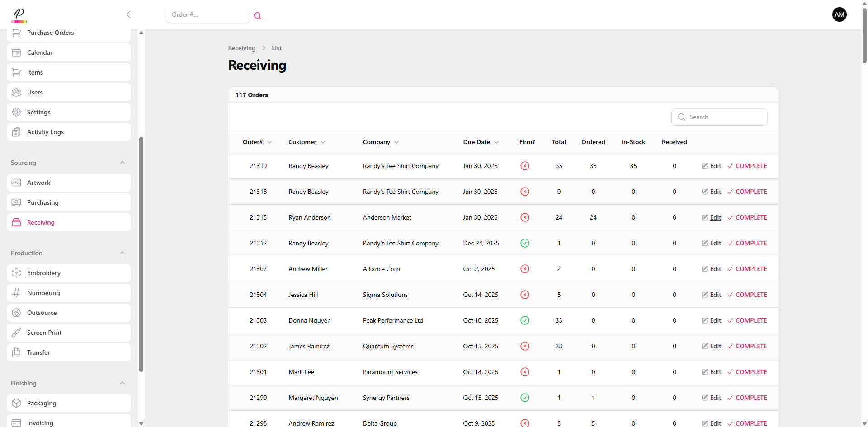Image resolution: width=868 pixels, height=427 pixels.
Task: Collapse the sidebar with the left arrow
Action: pos(128,14)
